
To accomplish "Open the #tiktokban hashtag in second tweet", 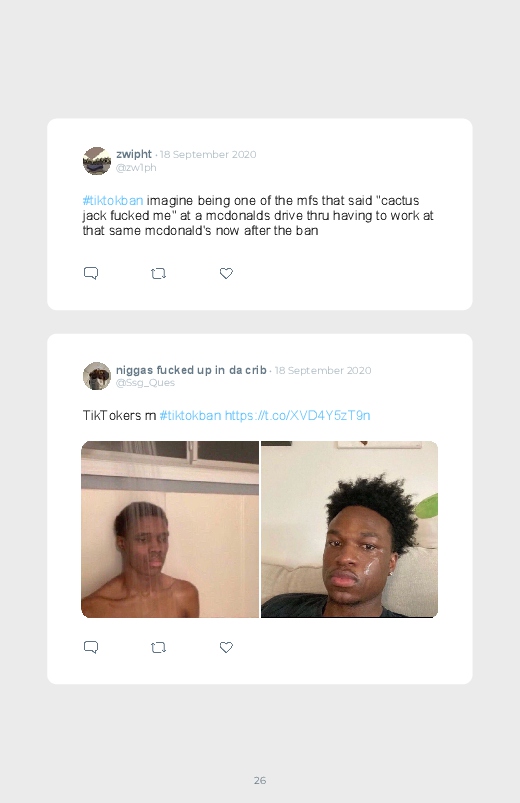I will [191, 415].
